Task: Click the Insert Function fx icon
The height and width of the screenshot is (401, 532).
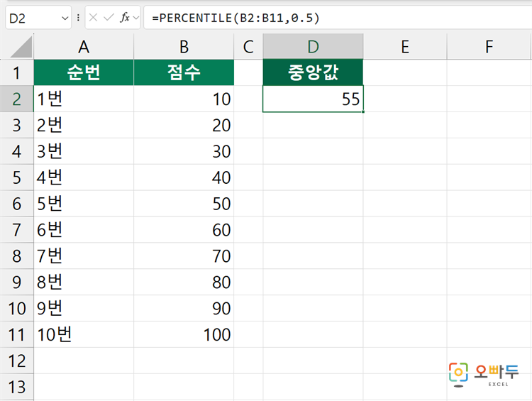Action: [x=125, y=17]
